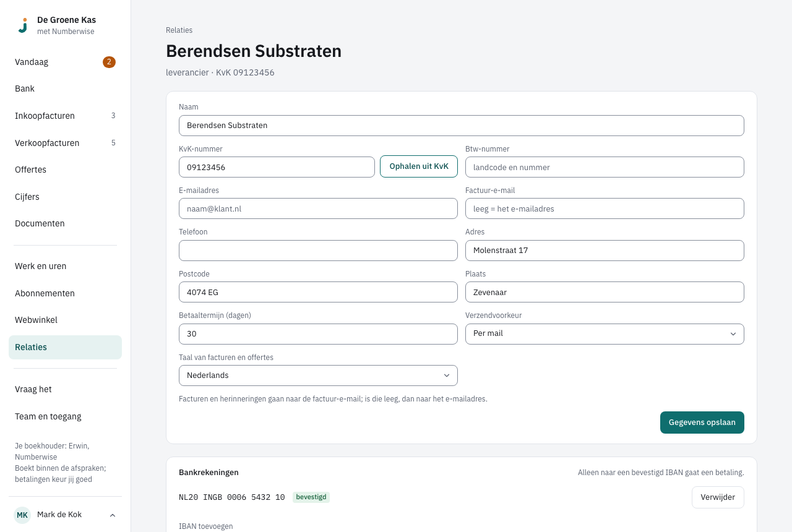
Task: Go to Team en toegang
Action: [65, 416]
